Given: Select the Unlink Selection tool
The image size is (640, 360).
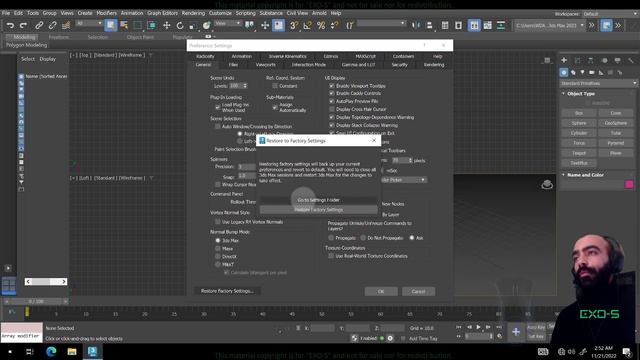Looking at the screenshot, I should tap(52, 25).
